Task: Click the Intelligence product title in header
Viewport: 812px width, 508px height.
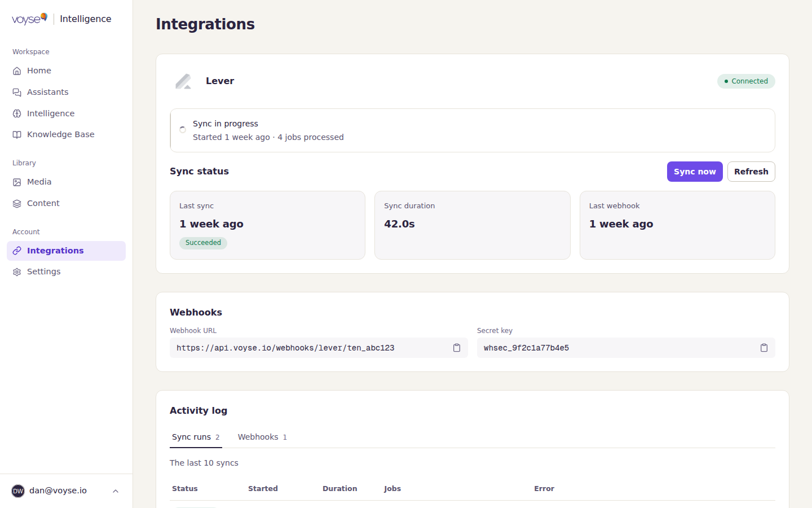Action: click(x=86, y=19)
